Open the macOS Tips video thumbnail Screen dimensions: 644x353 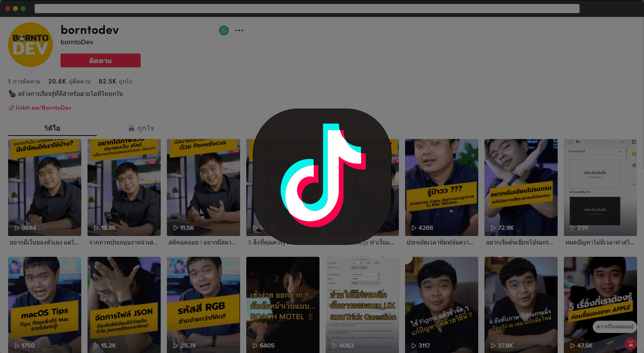tap(45, 305)
